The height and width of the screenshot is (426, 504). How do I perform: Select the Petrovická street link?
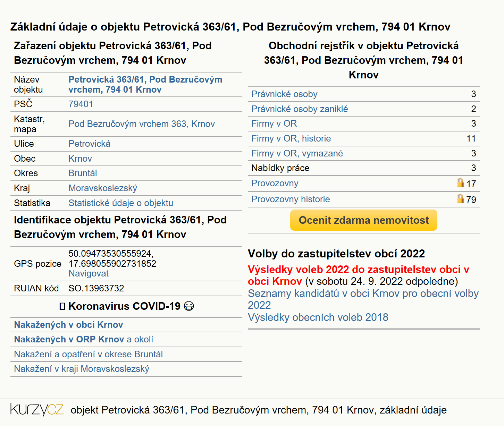tap(89, 144)
